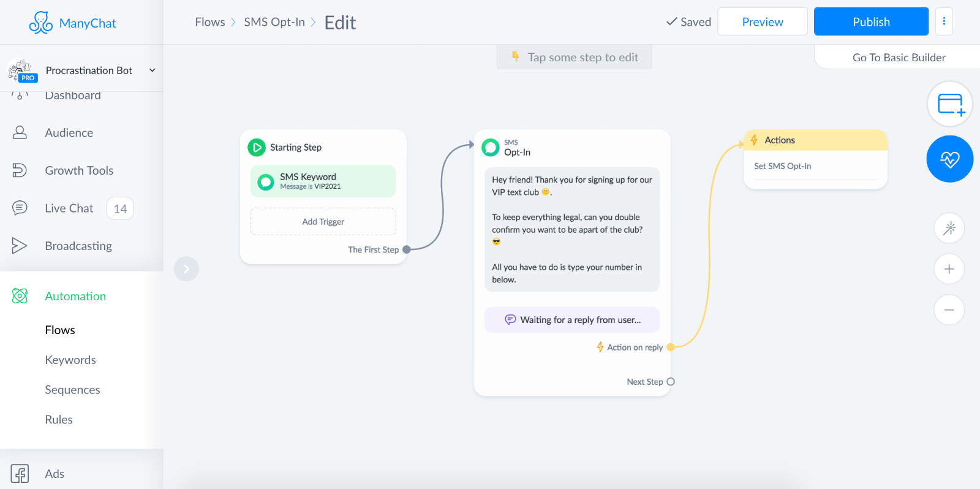Viewport: 980px width, 489px height.
Task: Open the three-dot more options menu
Action: click(x=944, y=21)
